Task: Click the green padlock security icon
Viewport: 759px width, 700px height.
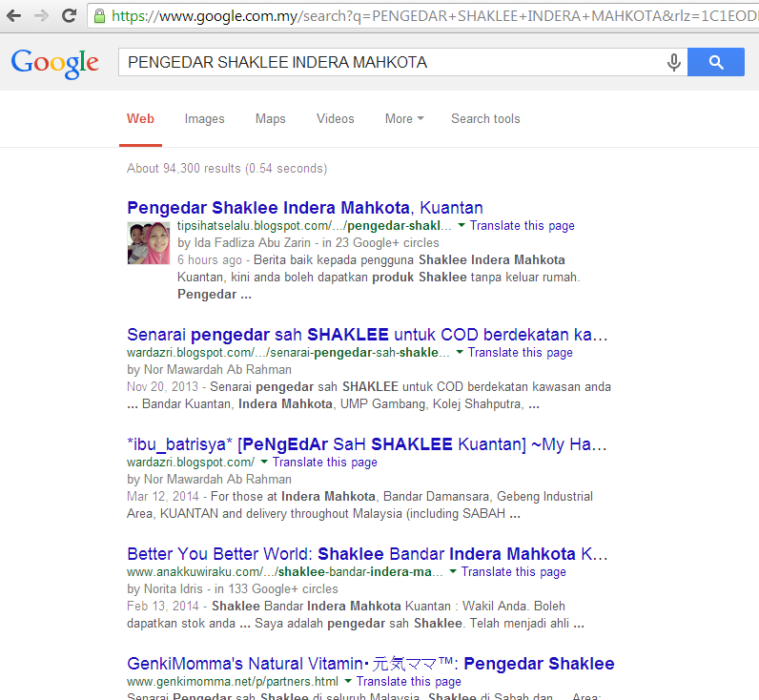Action: pos(100,16)
